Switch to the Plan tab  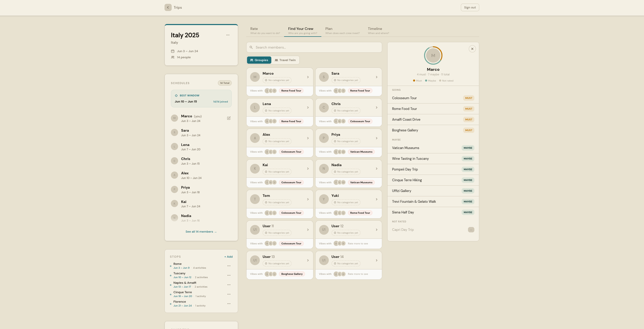point(342,31)
